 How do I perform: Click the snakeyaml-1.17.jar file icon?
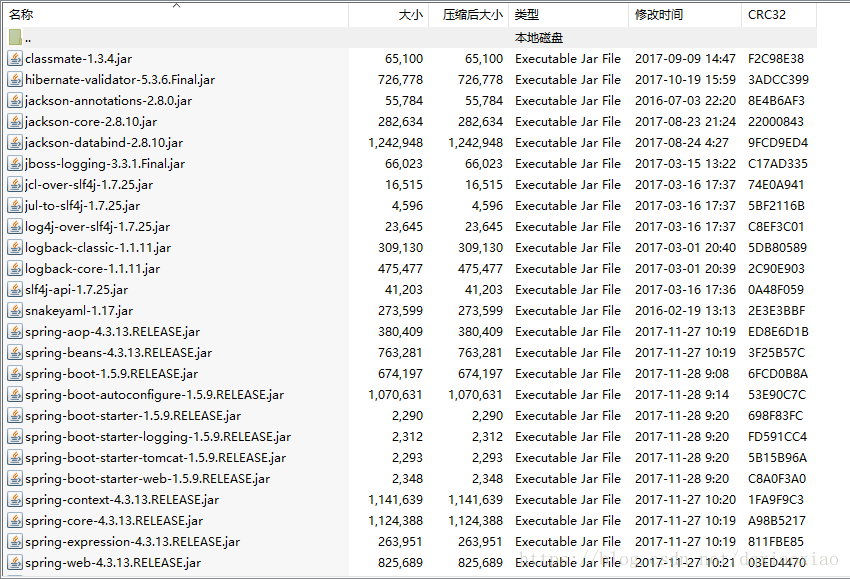pos(15,311)
